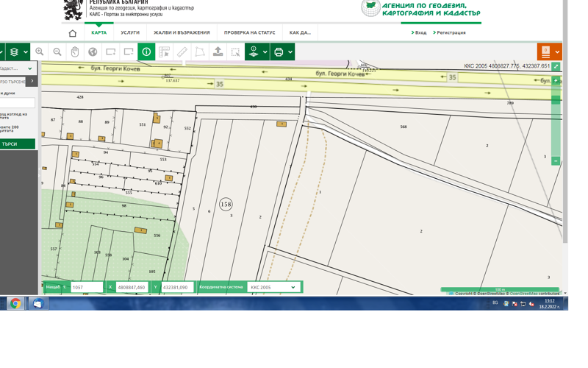
Task: Select the zoom out magnifier tool
Action: pos(57,52)
